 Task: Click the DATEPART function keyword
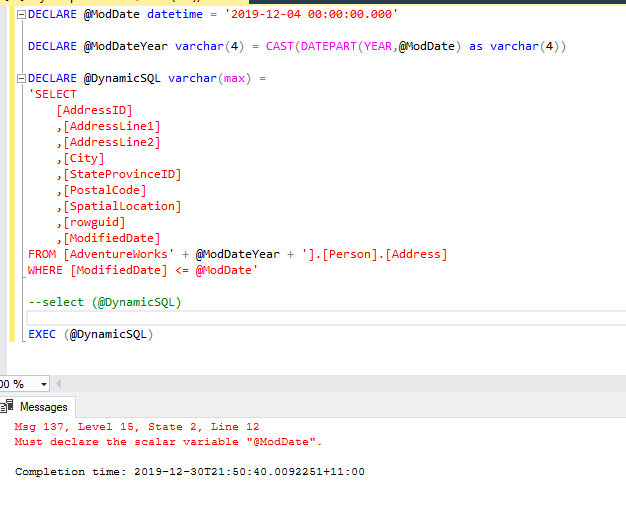pos(328,46)
